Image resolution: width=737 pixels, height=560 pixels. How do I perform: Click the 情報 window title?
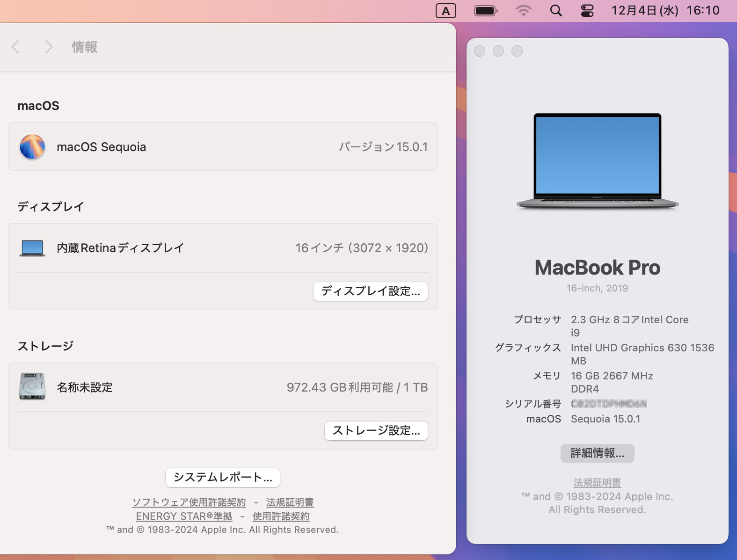click(85, 47)
